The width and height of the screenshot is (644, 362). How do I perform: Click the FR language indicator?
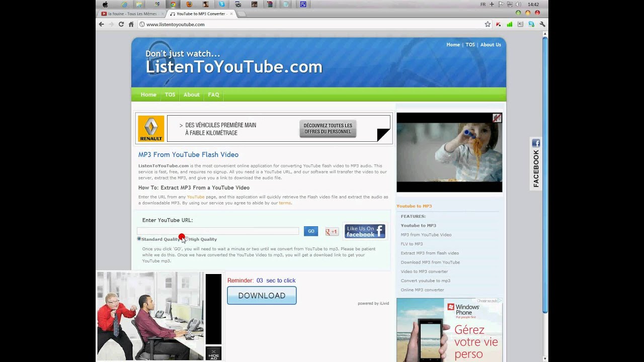coord(483,5)
